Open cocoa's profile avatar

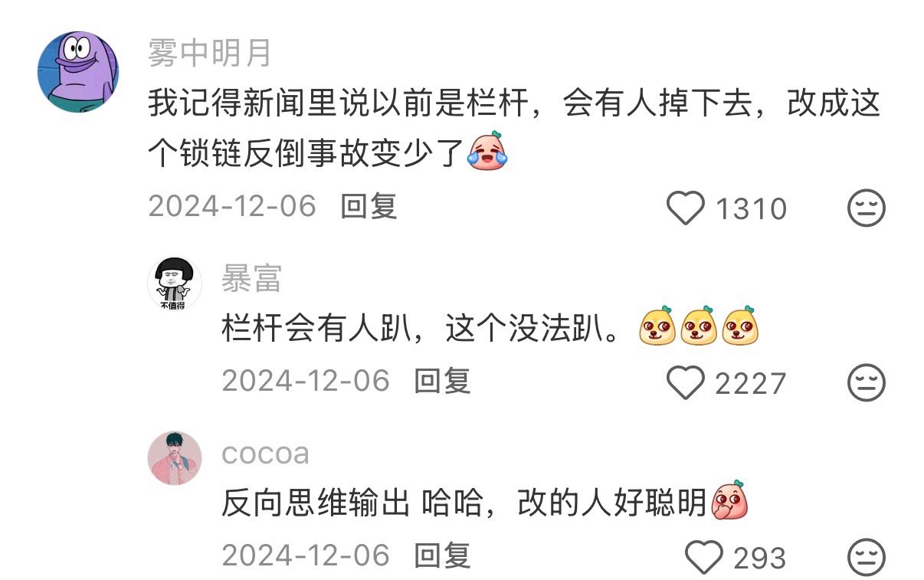click(175, 458)
